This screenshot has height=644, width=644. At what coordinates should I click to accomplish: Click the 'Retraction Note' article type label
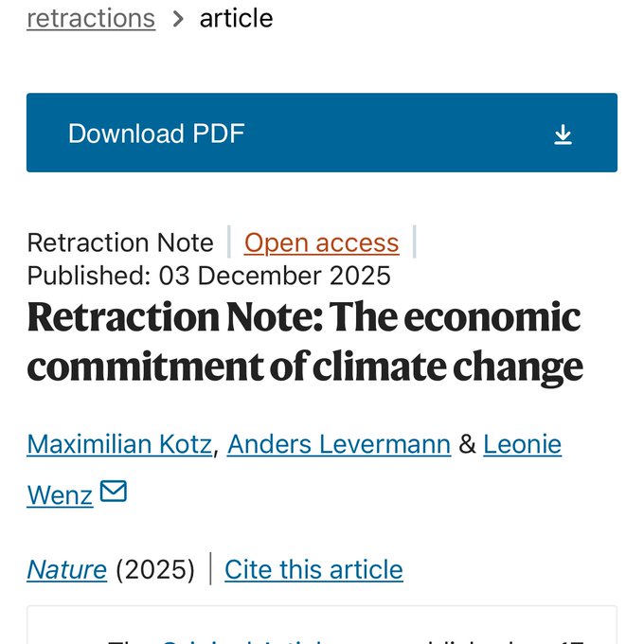pos(120,243)
